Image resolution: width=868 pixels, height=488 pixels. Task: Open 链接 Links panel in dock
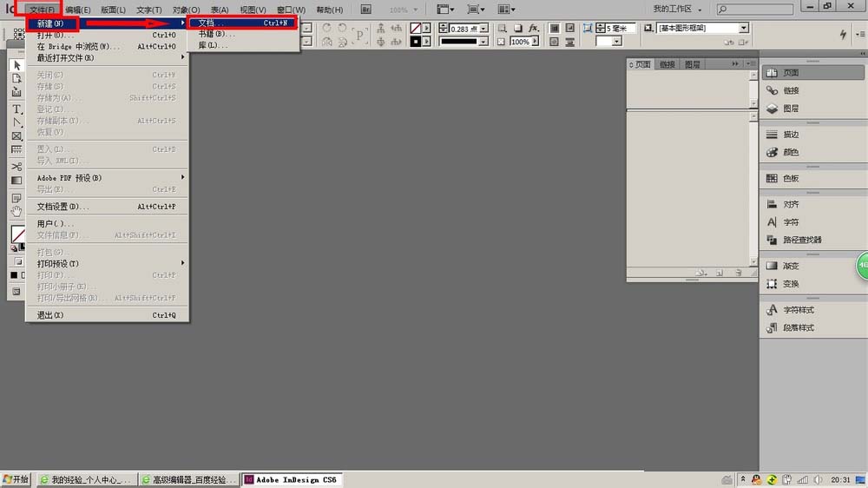click(812, 90)
